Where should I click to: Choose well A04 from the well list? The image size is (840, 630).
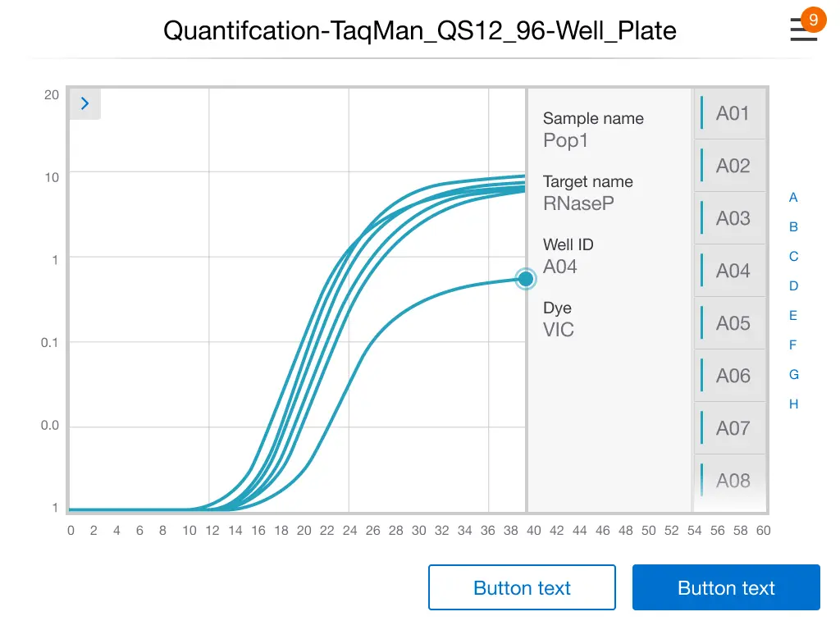pos(732,271)
